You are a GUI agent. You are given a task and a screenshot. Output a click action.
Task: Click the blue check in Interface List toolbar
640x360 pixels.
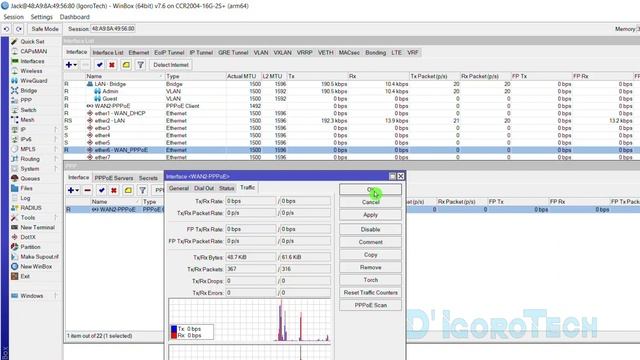pyautogui.click(x=100, y=65)
